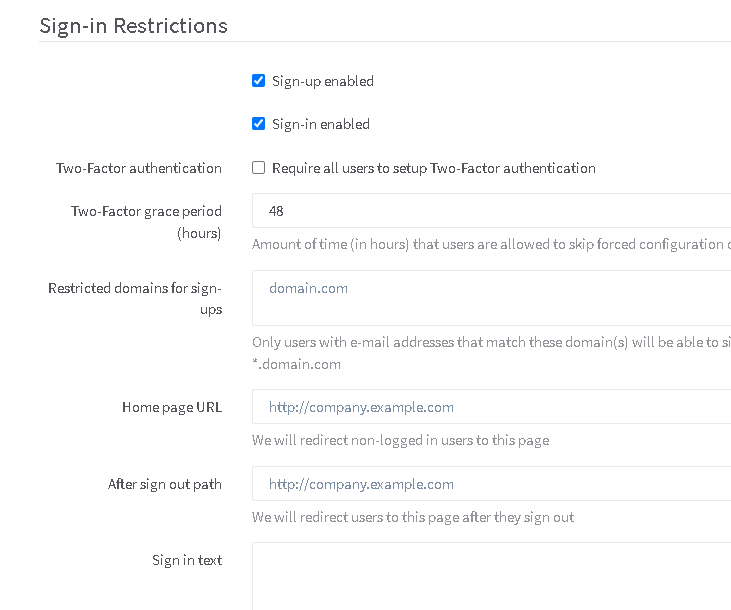
Task: Click the 'Two-Factor grace period (hours)' label
Action: click(x=147, y=222)
